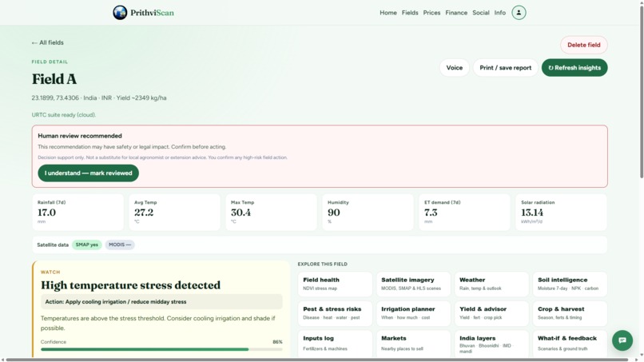Click 'Human review recommended' heading
The image size is (644, 362).
click(80, 136)
